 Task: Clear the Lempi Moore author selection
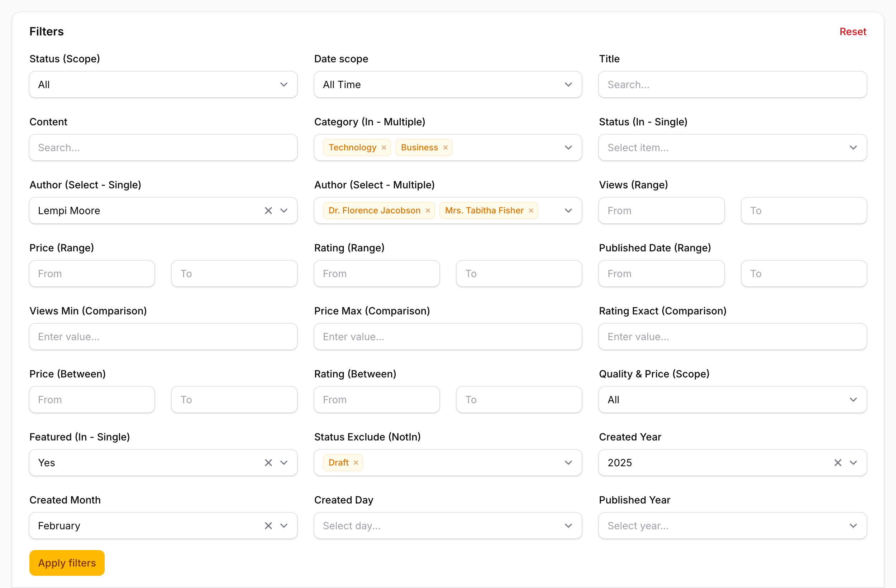268,211
